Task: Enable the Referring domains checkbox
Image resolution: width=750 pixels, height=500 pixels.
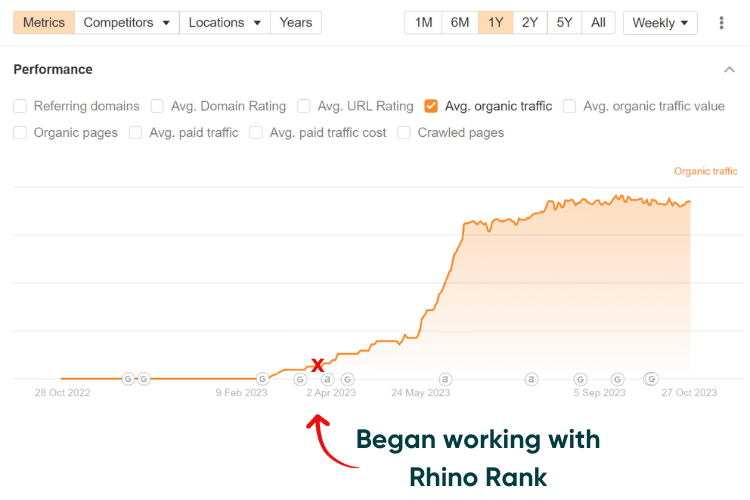Action: click(x=20, y=106)
